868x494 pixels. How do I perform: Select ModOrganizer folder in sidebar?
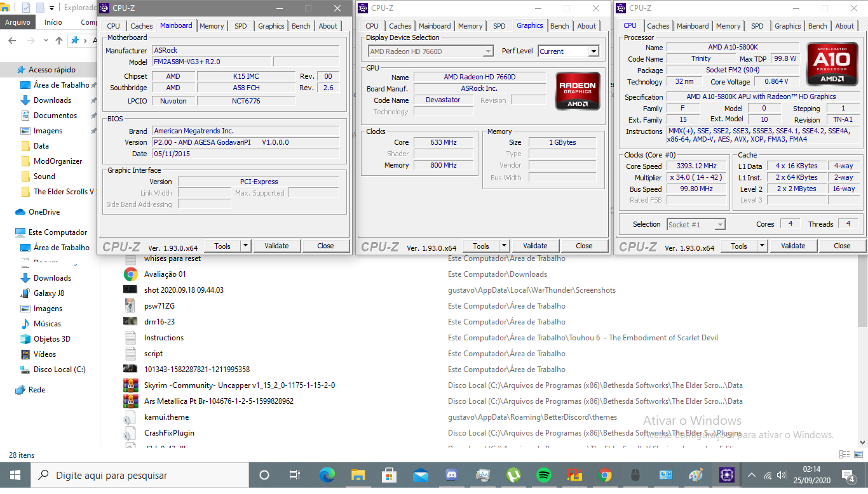tap(58, 161)
